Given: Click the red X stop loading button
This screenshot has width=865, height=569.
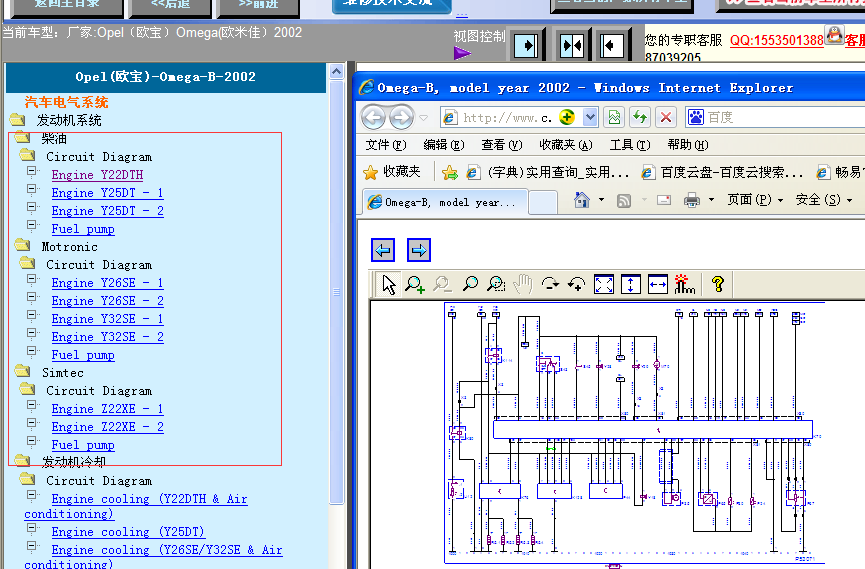Looking at the screenshot, I should coord(666,118).
